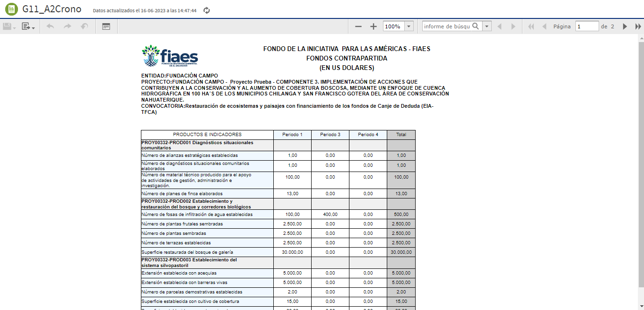Toggle the parameters panel icon
Image resolution: width=644 pixels, height=310 pixels.
(106, 27)
